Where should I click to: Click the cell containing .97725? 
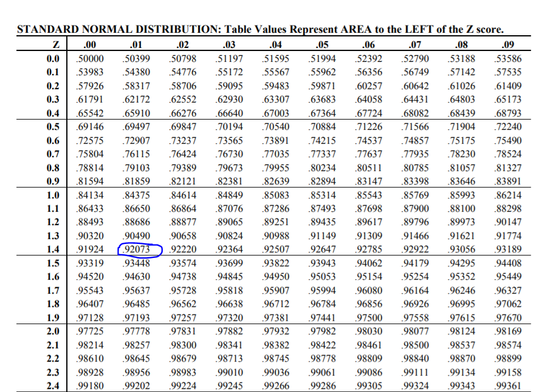coord(90,331)
